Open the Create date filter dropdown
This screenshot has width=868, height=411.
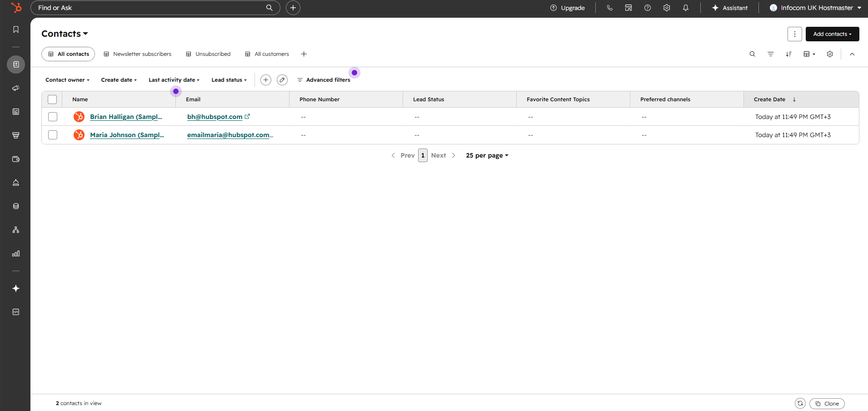(119, 80)
